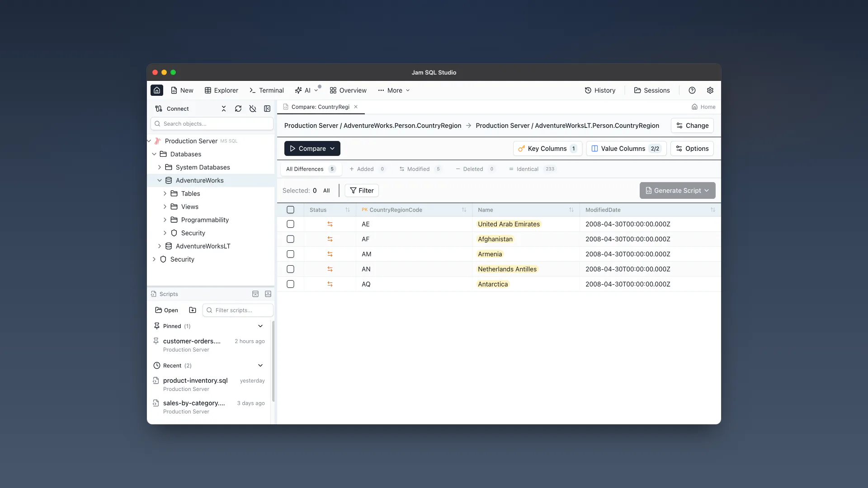The image size is (868, 488).
Task: Toggle the sidebar panel layout icon
Action: [x=267, y=109]
